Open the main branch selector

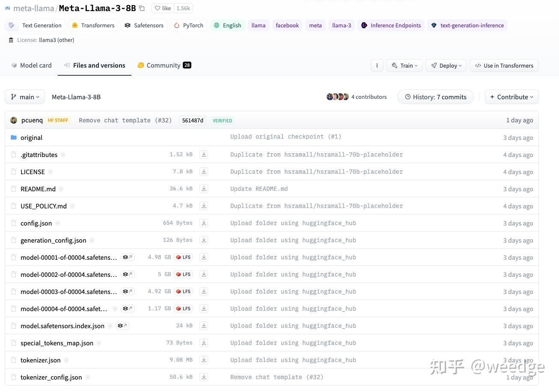click(x=25, y=97)
